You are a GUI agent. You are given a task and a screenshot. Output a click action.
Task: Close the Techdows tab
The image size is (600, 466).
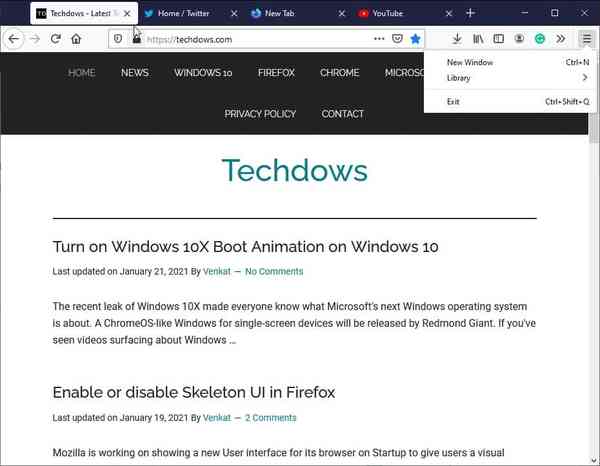[x=127, y=13]
